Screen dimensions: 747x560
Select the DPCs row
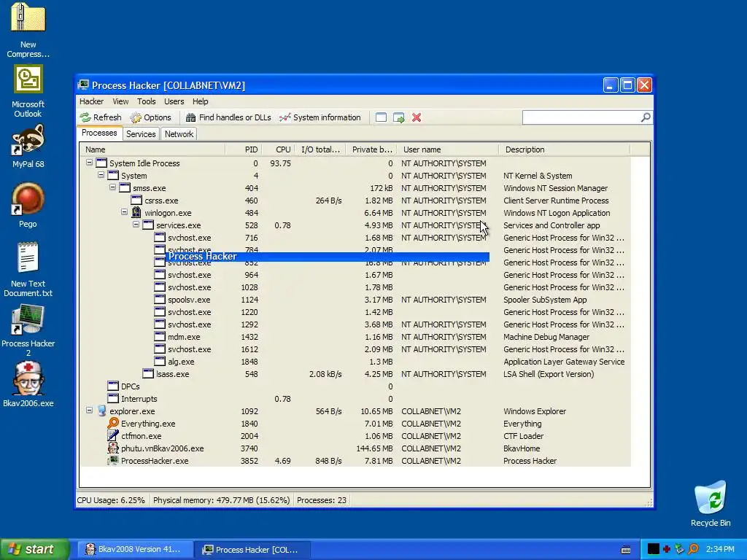coord(355,386)
